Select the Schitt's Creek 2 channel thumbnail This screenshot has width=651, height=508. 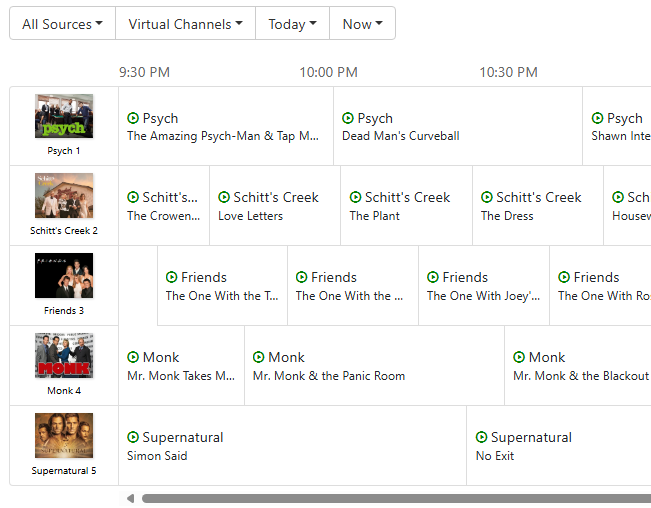(x=64, y=196)
